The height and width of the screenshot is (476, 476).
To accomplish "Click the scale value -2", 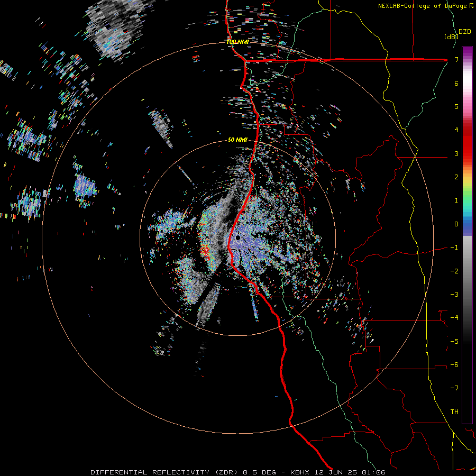I will tap(454, 271).
